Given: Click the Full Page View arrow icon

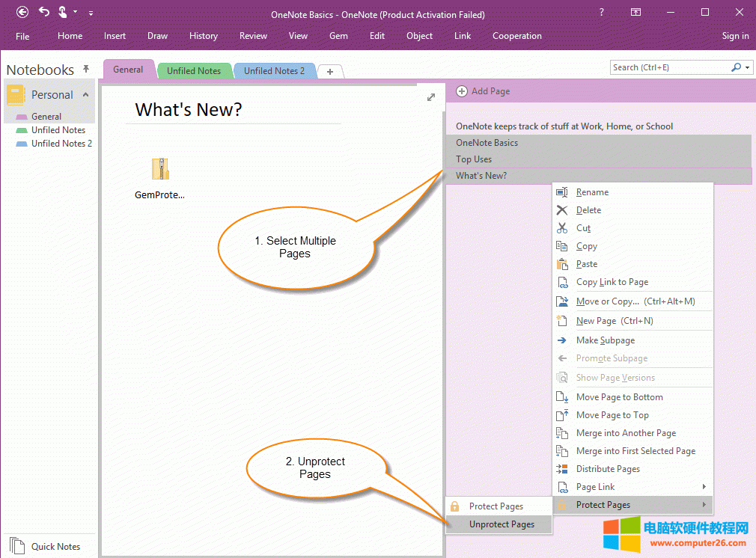Looking at the screenshot, I should point(431,97).
